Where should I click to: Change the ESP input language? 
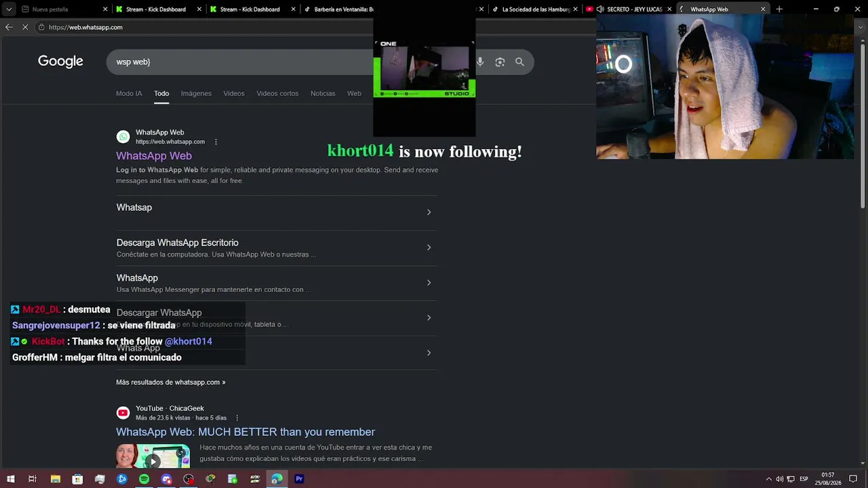click(x=804, y=479)
